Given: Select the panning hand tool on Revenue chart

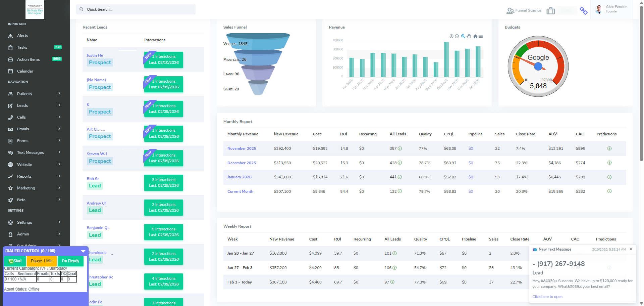Looking at the screenshot, I should [x=469, y=36].
